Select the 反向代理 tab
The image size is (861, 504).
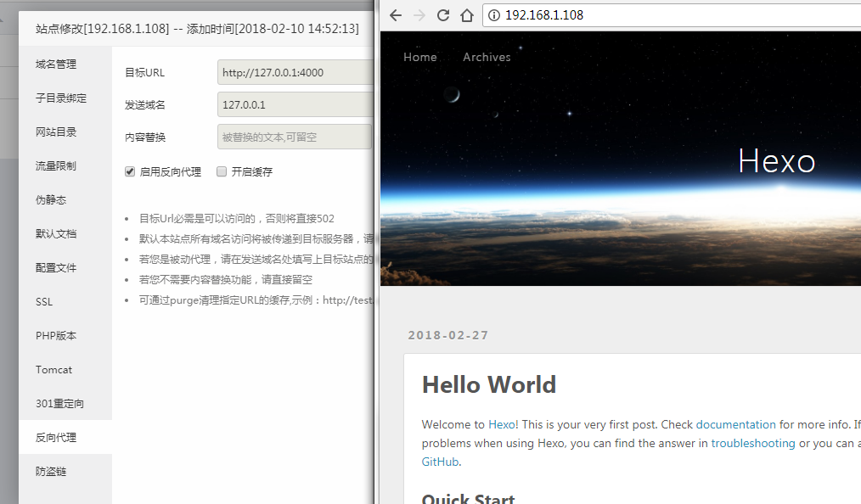pyautogui.click(x=65, y=438)
